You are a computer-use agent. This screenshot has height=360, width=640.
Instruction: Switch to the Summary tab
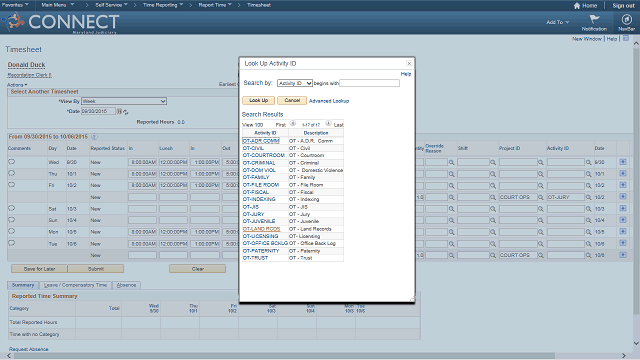click(23, 285)
